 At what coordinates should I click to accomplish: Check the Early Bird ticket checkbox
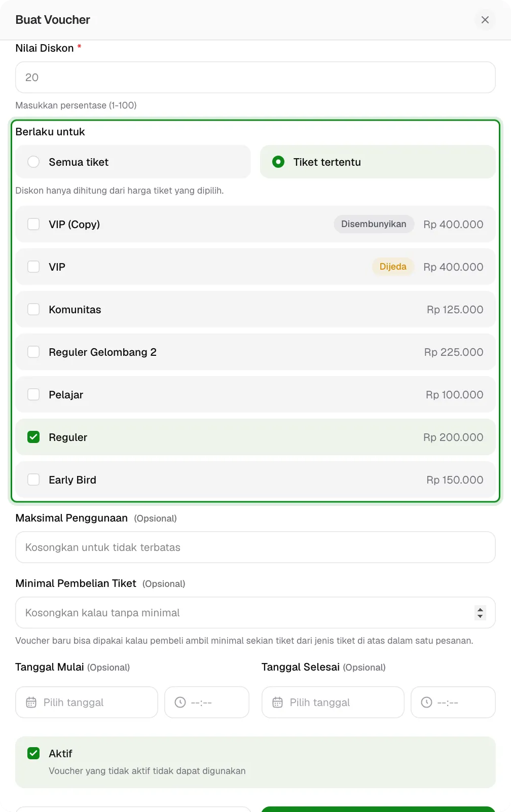pos(33,479)
